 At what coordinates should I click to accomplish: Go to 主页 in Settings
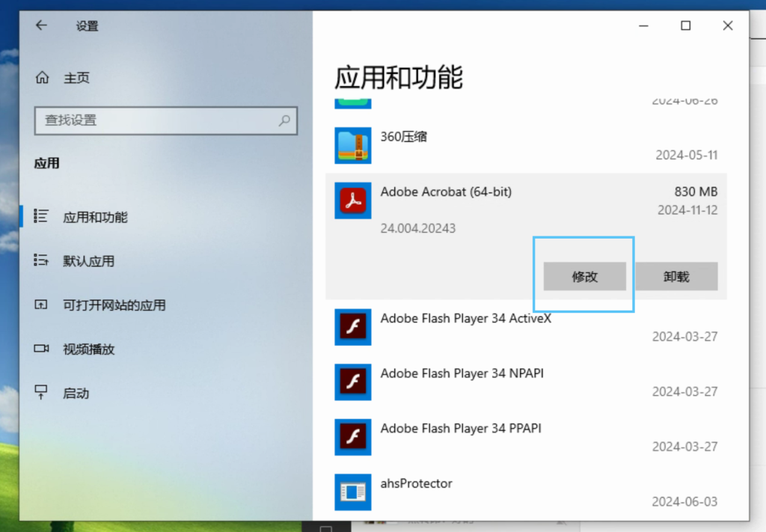(x=77, y=78)
